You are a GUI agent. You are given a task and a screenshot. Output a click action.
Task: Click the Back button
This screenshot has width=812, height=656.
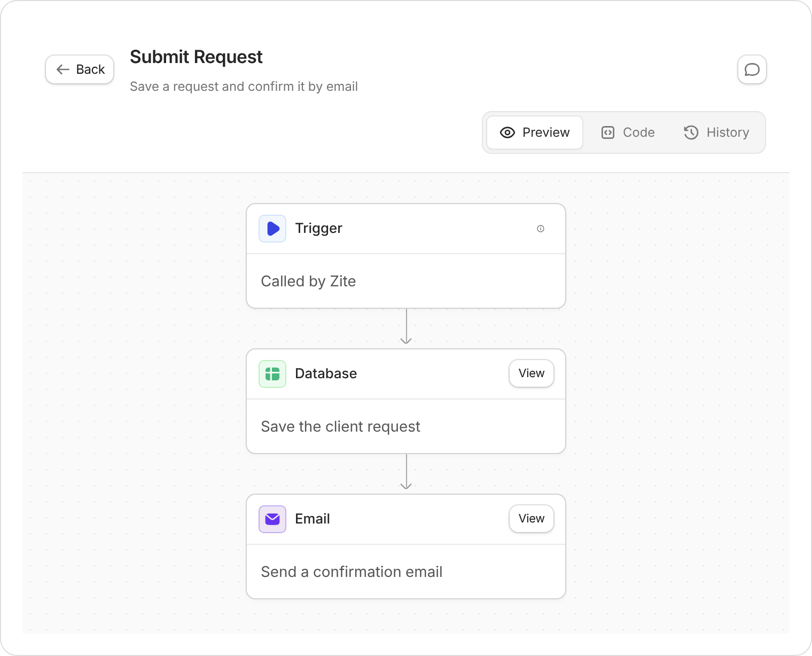click(x=80, y=69)
